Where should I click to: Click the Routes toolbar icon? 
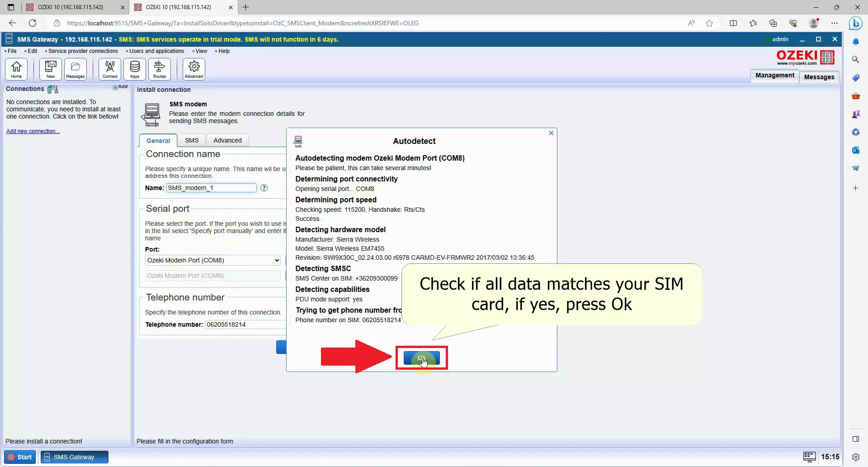(160, 69)
